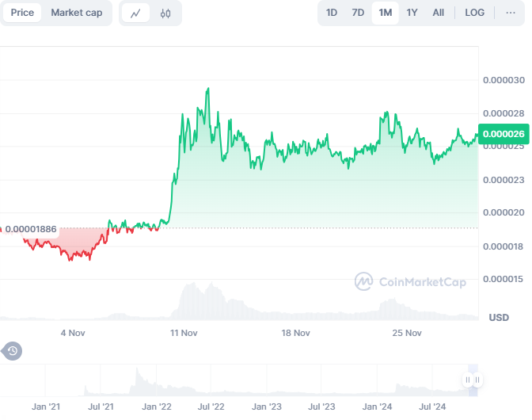The height and width of the screenshot is (420, 532).
Task: Switch to line chart view
Action: pyautogui.click(x=135, y=13)
